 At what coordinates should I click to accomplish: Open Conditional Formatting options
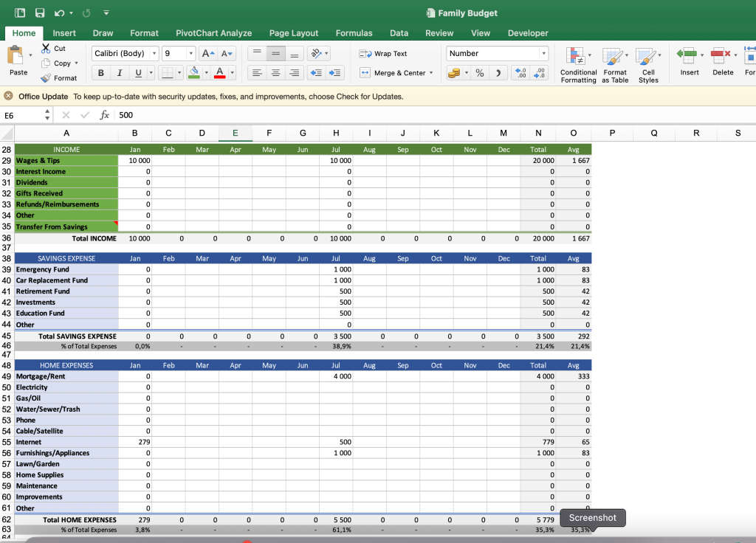tap(578, 64)
